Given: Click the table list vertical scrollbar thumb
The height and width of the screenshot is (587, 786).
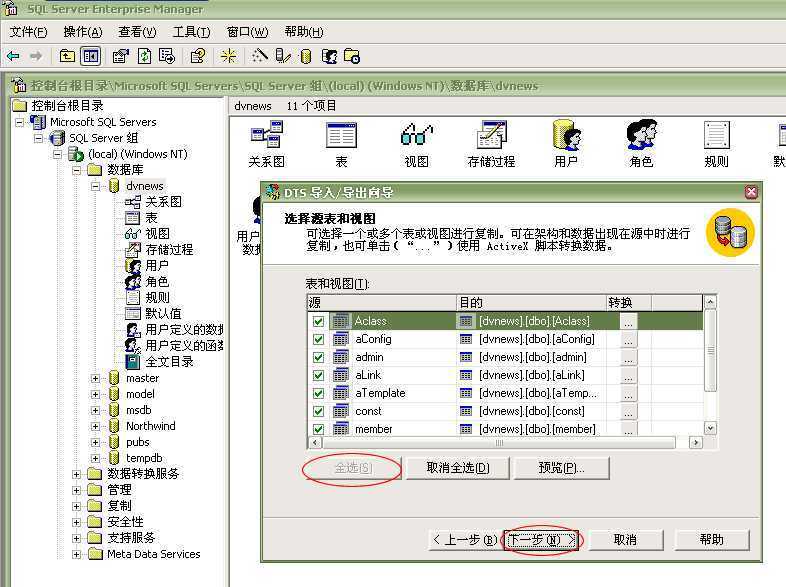Looking at the screenshot, I should 710,351.
